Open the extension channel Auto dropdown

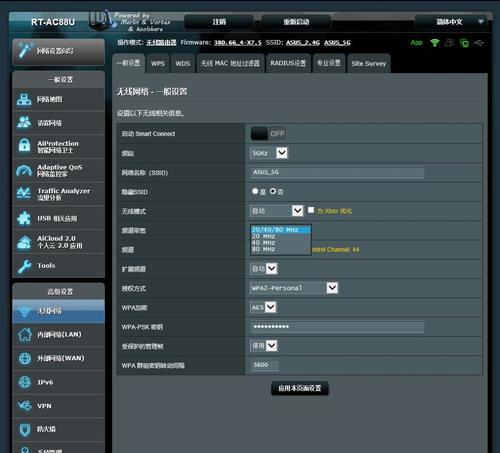[264, 269]
